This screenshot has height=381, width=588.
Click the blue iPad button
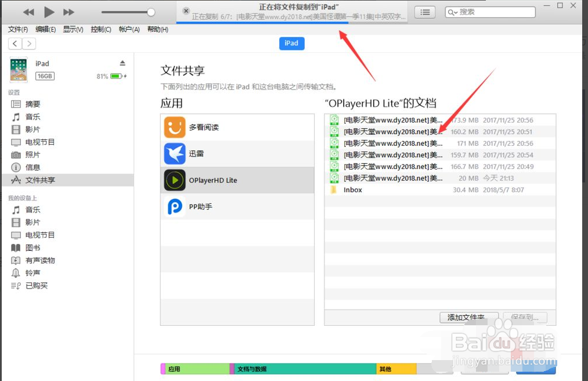point(291,43)
